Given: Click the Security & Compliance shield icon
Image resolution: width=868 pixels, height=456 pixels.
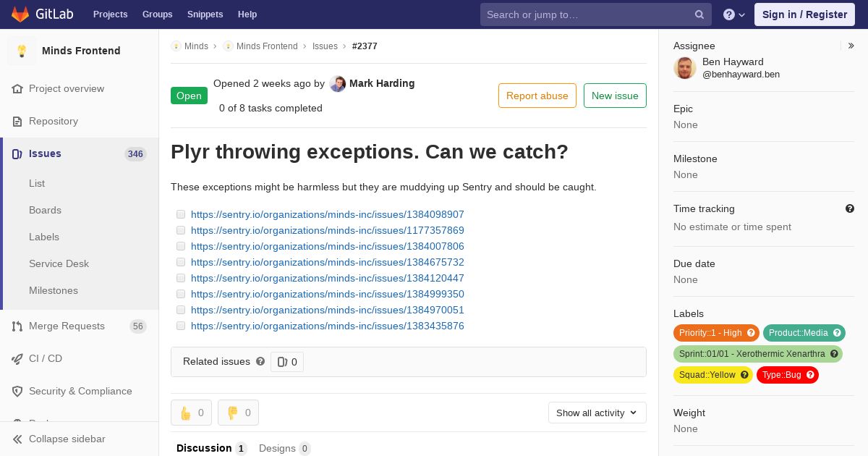Looking at the screenshot, I should coord(17,392).
